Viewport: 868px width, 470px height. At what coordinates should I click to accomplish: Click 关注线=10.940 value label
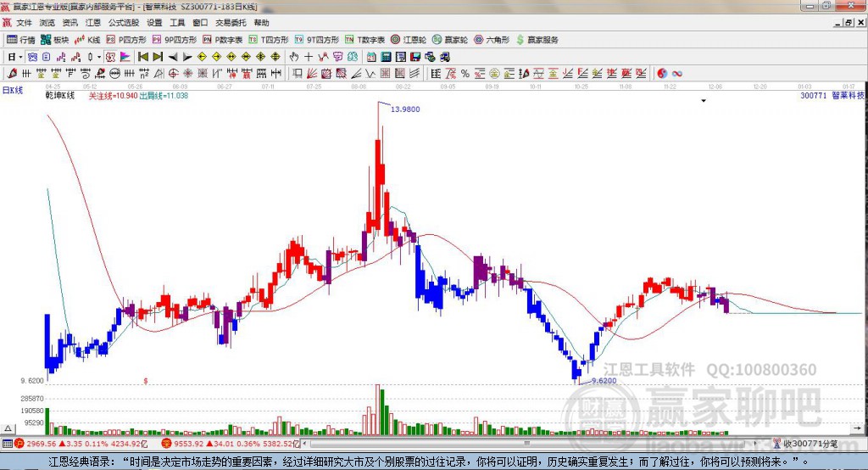pyautogui.click(x=113, y=95)
